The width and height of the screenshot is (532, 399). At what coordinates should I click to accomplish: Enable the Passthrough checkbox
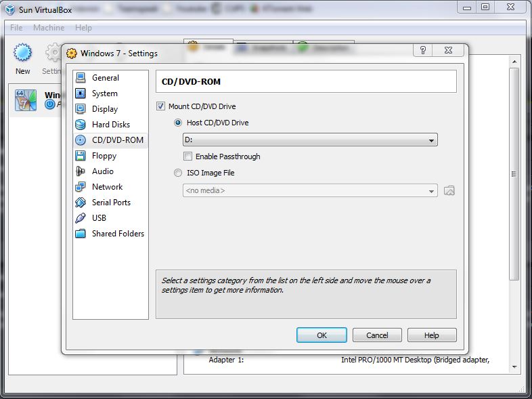point(187,156)
